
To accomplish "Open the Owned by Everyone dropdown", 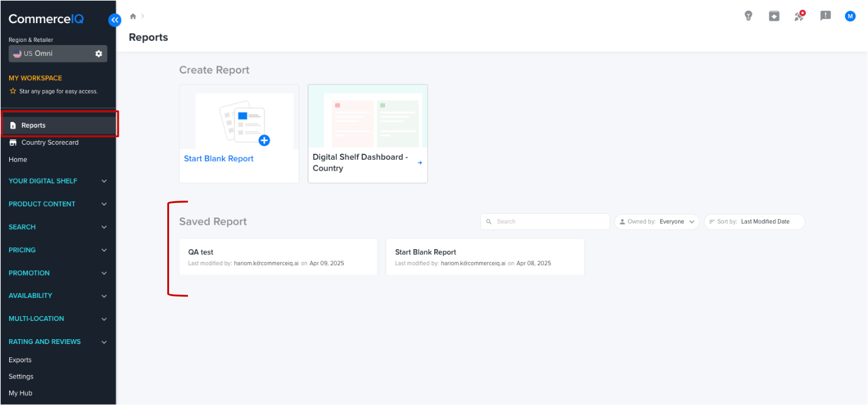I will [x=657, y=222].
